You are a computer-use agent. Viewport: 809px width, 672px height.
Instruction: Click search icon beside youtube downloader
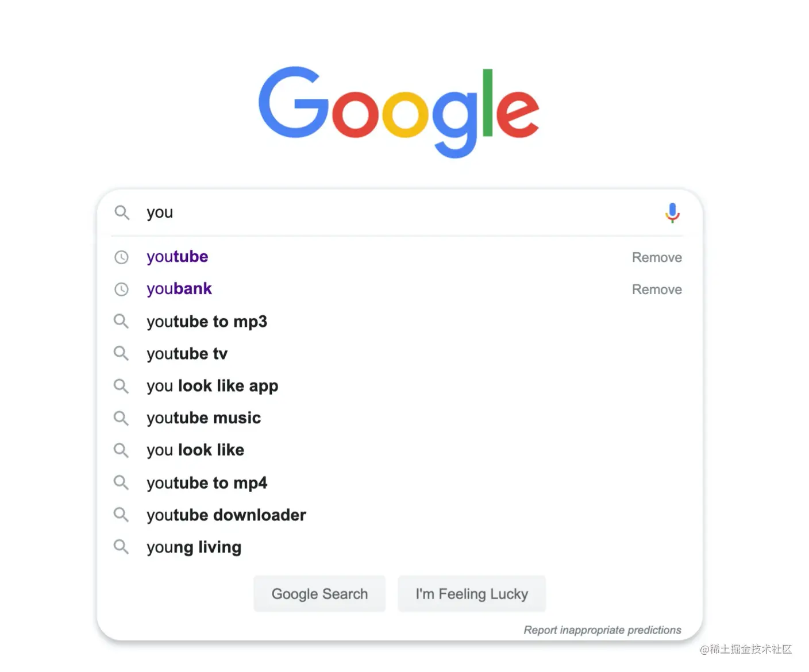[121, 515]
